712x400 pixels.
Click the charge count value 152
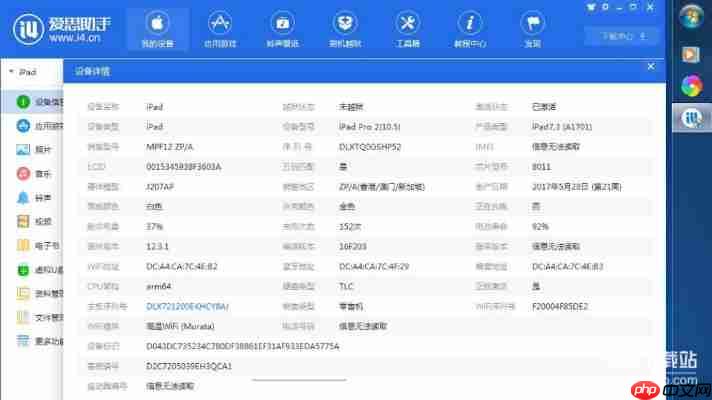(350, 226)
